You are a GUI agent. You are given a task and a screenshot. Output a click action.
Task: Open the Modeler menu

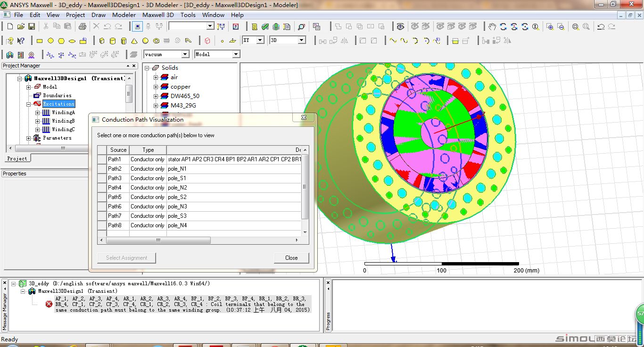[x=124, y=15]
